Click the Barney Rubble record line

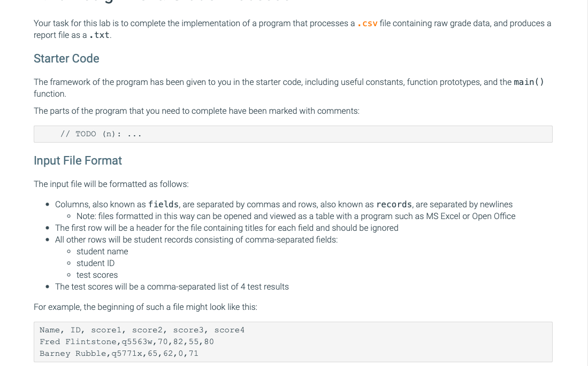coord(119,354)
